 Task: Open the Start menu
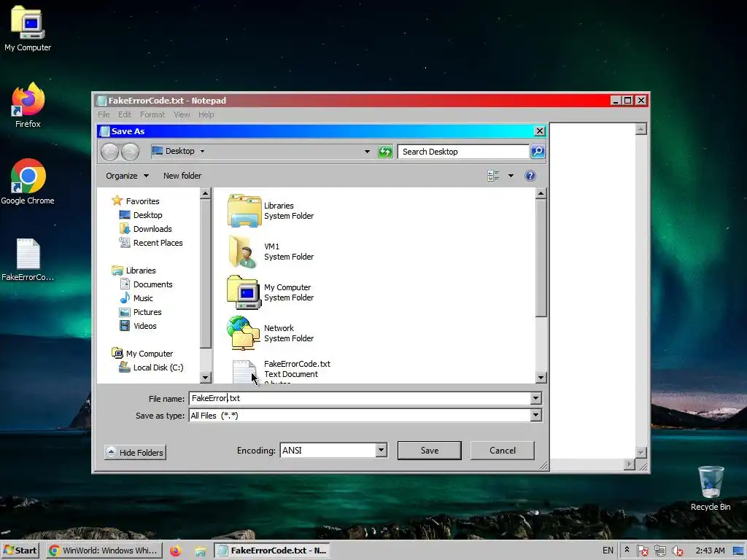20,551
